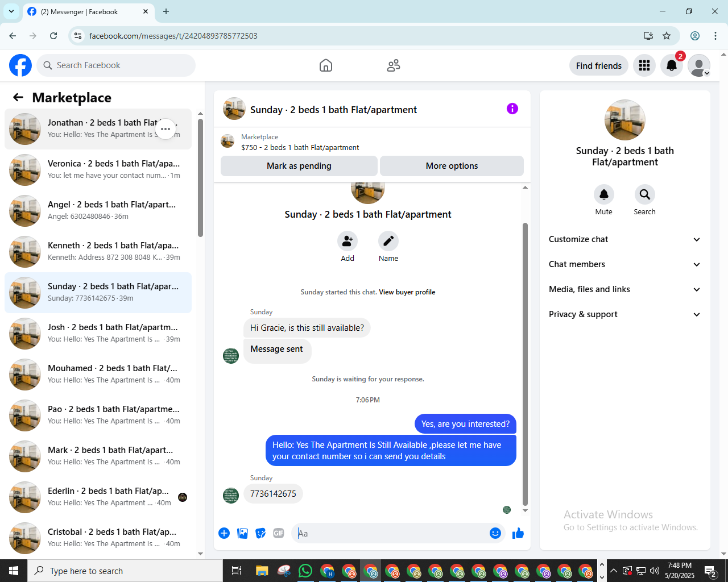Open the Friends icon in top navigation
This screenshot has width=728, height=582.
click(x=394, y=65)
